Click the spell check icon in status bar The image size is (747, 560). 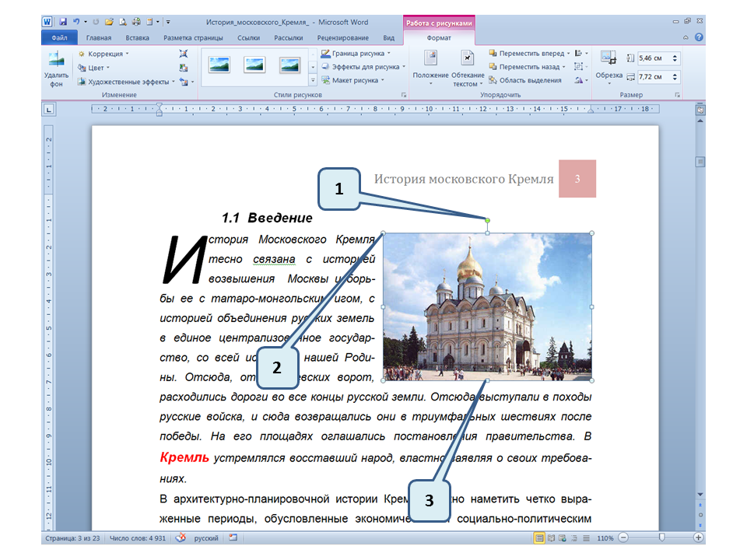click(181, 537)
